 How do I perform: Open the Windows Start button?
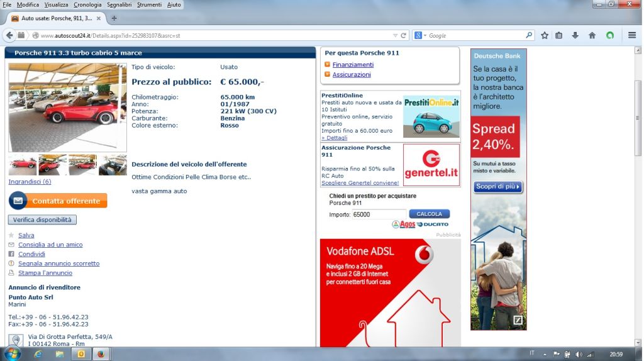[x=12, y=354]
